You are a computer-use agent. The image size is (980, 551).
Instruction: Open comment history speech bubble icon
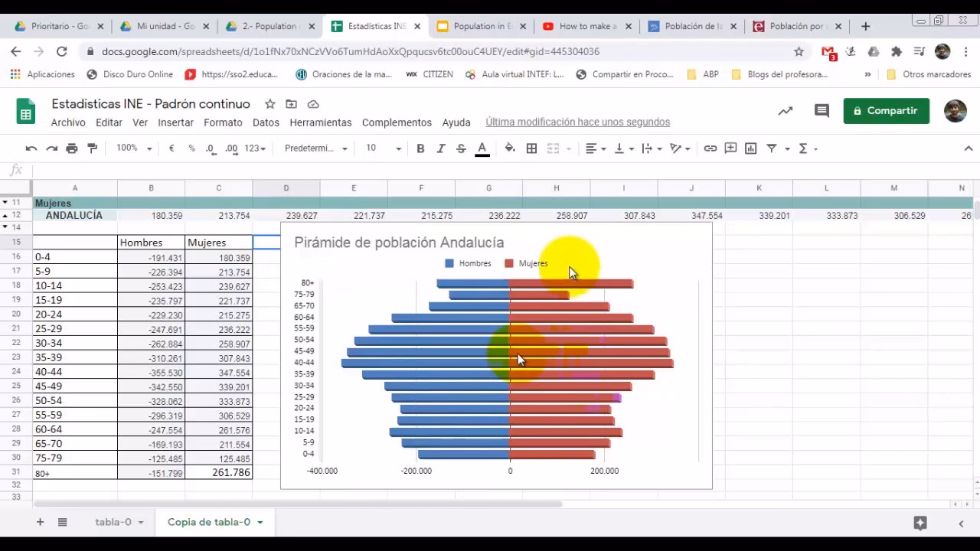822,111
